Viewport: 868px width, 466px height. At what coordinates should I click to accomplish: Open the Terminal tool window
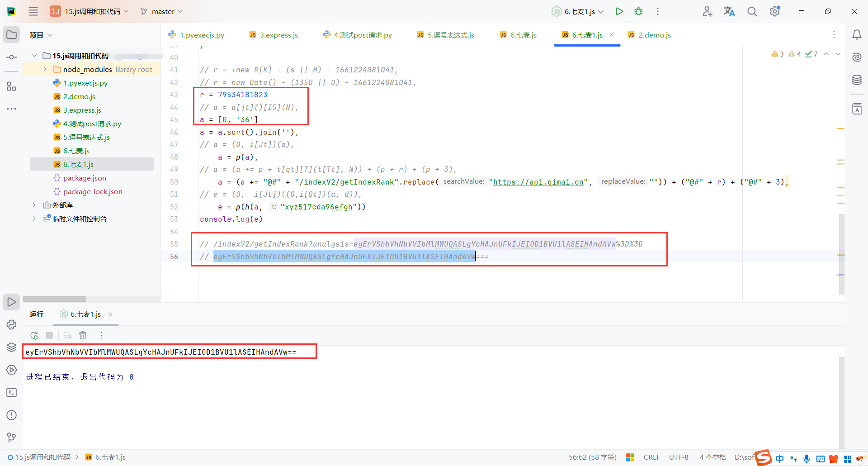11,392
